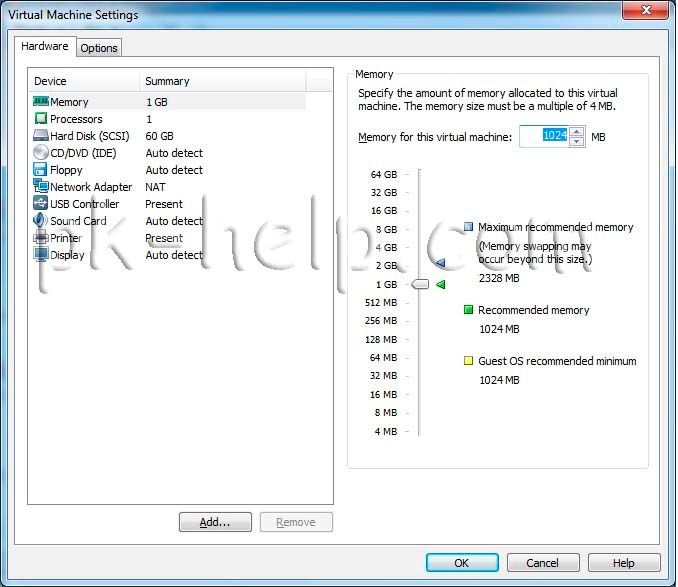
Task: Select the Hard Disk (SCSI) label
Action: [x=90, y=136]
